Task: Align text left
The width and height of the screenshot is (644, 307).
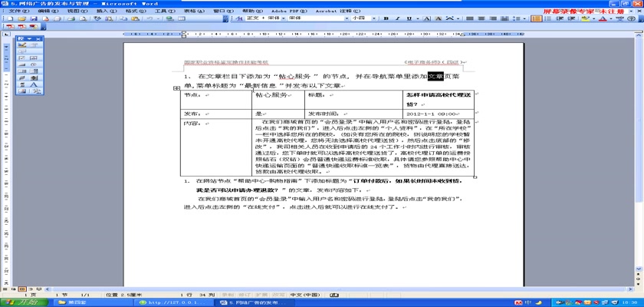Action: (469, 18)
